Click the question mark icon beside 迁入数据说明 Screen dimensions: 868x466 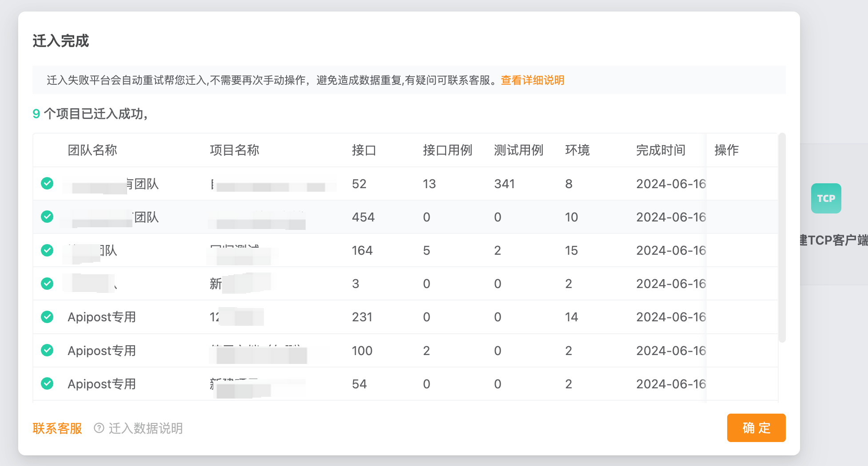point(99,428)
